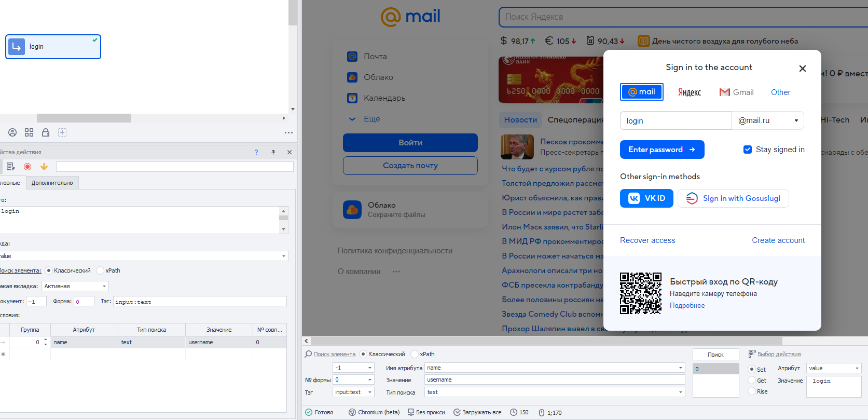Open the Recover access link

tap(647, 240)
